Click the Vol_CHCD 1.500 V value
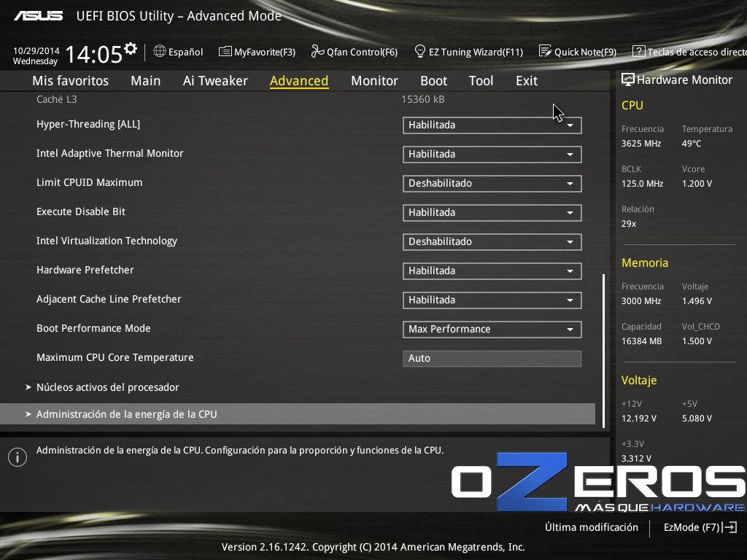 pyautogui.click(x=697, y=341)
